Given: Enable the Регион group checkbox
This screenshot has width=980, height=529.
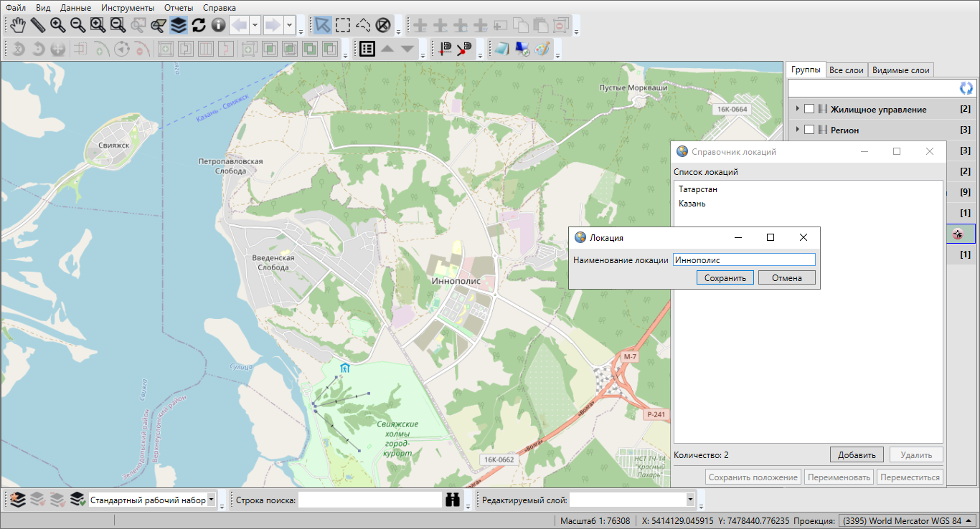Looking at the screenshot, I should point(809,130).
